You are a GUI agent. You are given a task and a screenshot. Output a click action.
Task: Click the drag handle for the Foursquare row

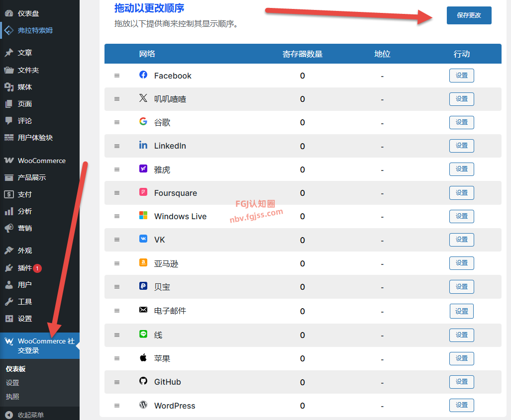tap(117, 193)
